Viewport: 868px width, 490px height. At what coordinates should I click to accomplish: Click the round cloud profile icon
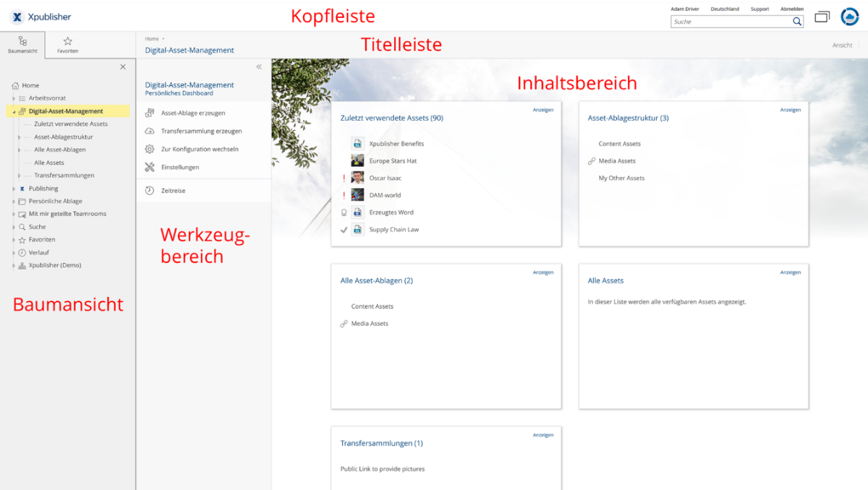849,17
